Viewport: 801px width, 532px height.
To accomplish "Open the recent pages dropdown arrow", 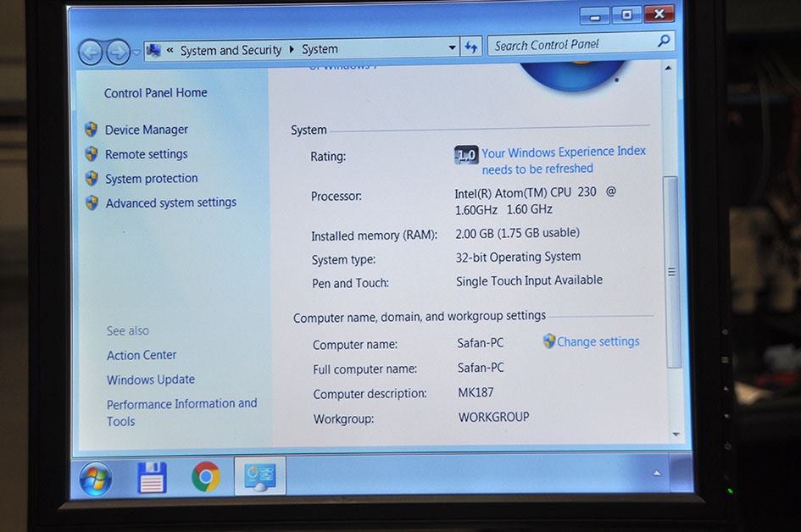I will click(136, 52).
